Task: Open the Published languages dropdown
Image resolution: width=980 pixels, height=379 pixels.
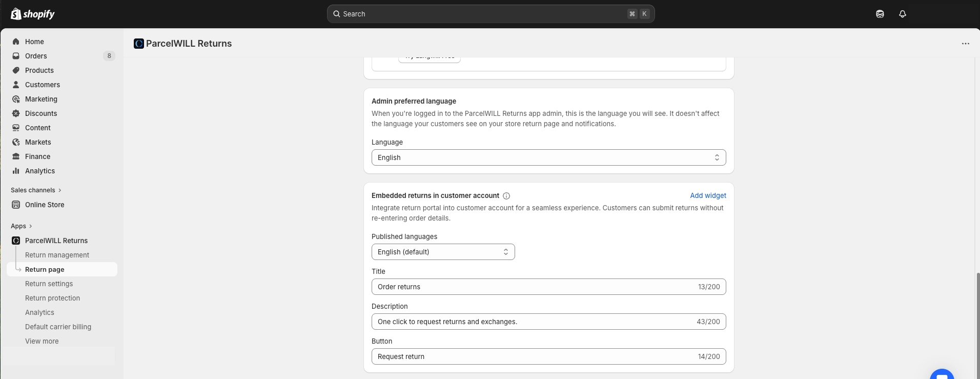Action: [x=443, y=252]
